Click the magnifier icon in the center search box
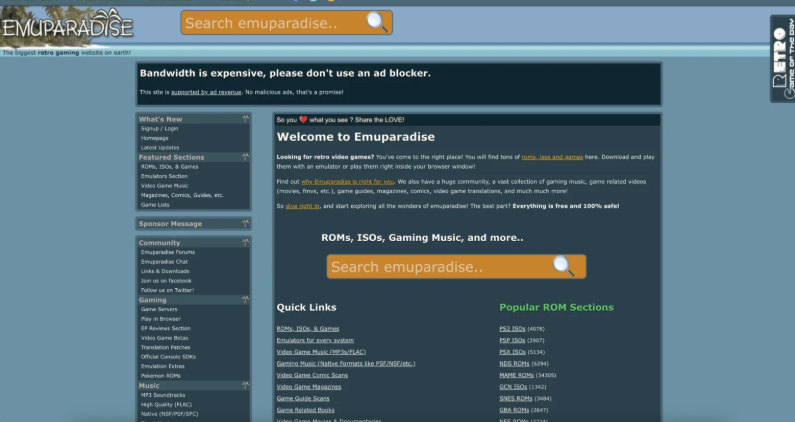795x422 pixels. 563,266
